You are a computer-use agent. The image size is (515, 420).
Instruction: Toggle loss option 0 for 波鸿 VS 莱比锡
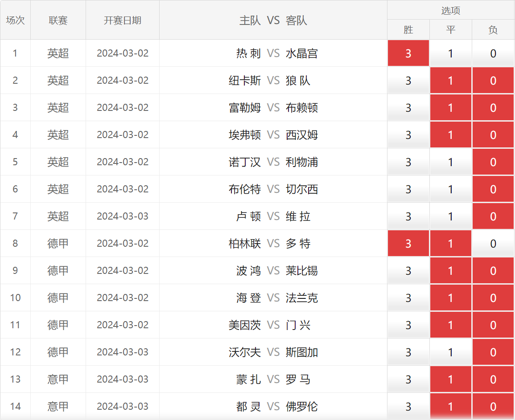493,271
